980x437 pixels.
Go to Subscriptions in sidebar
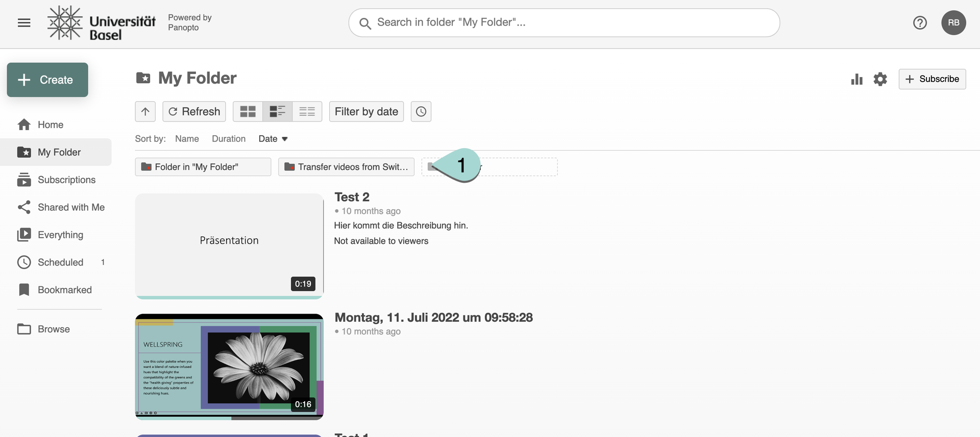(66, 180)
